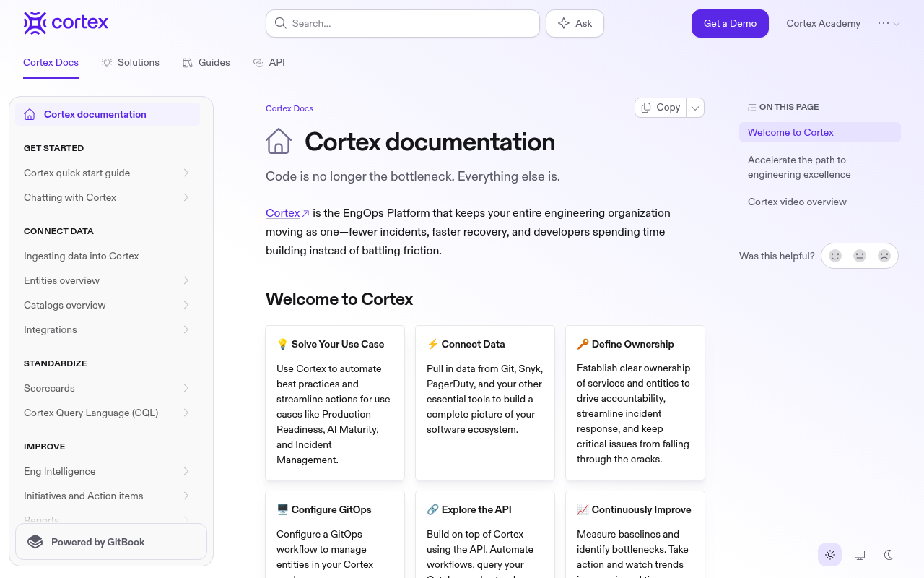
Task: Open the Guides tab
Action: click(x=206, y=63)
